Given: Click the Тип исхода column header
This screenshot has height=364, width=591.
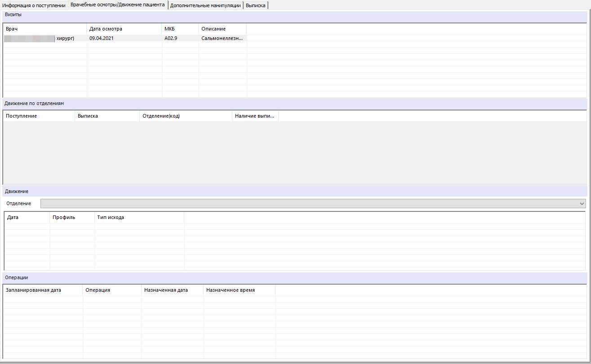Looking at the screenshot, I should (139, 217).
